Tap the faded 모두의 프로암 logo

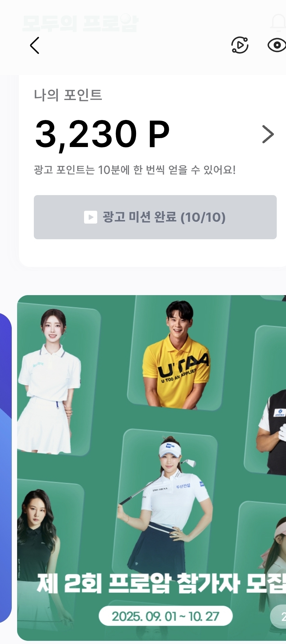[x=80, y=23]
